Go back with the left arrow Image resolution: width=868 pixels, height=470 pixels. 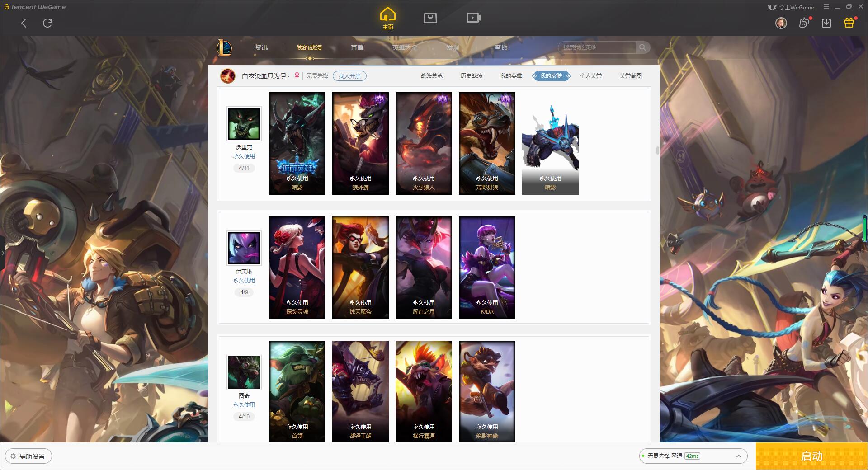point(24,23)
